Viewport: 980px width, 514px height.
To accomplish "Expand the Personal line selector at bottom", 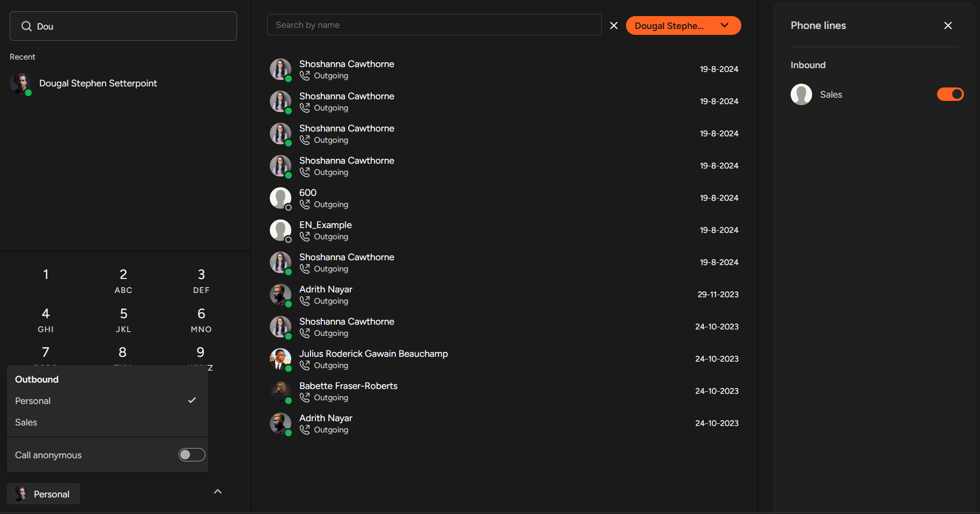I will pos(43,494).
